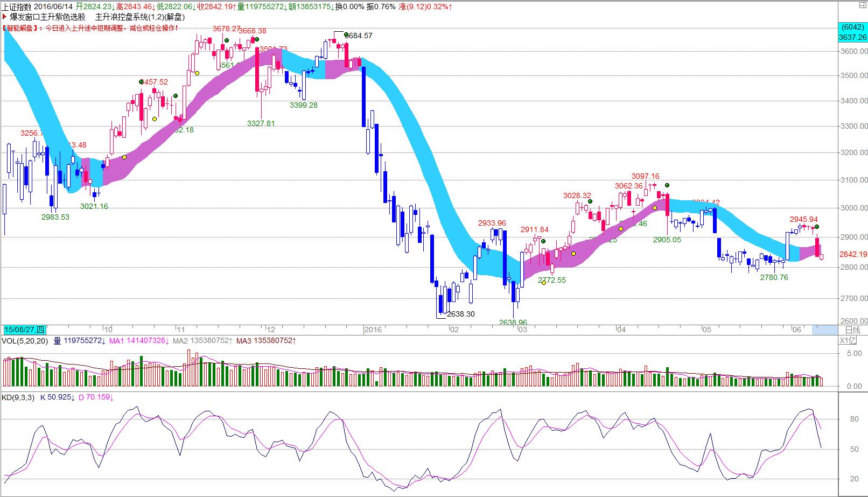Click the 2016 year marker on time axis
Viewport: 868px width, 497px height.
click(373, 330)
